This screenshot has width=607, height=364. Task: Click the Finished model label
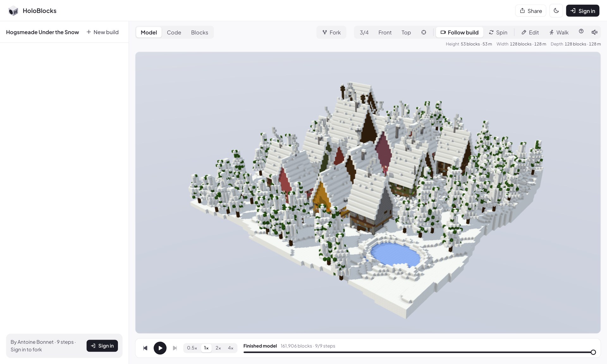click(260, 346)
